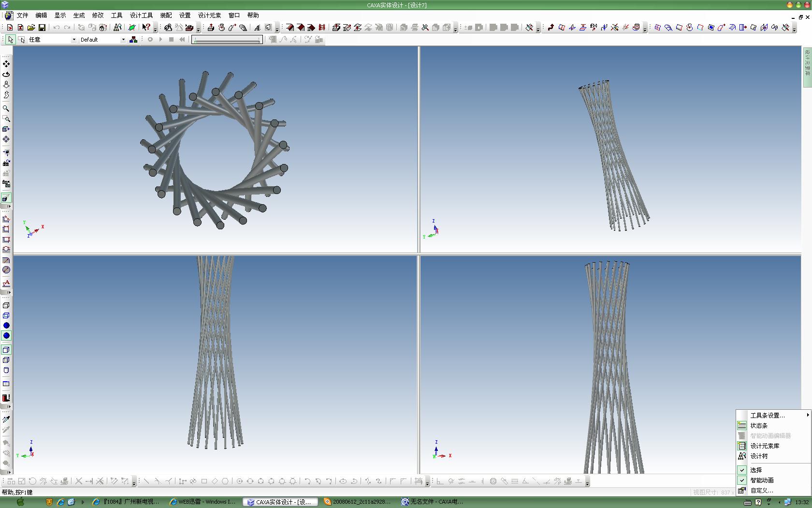Click the text letter A tool icon
The width and height of the screenshot is (812, 508).
click(257, 28)
